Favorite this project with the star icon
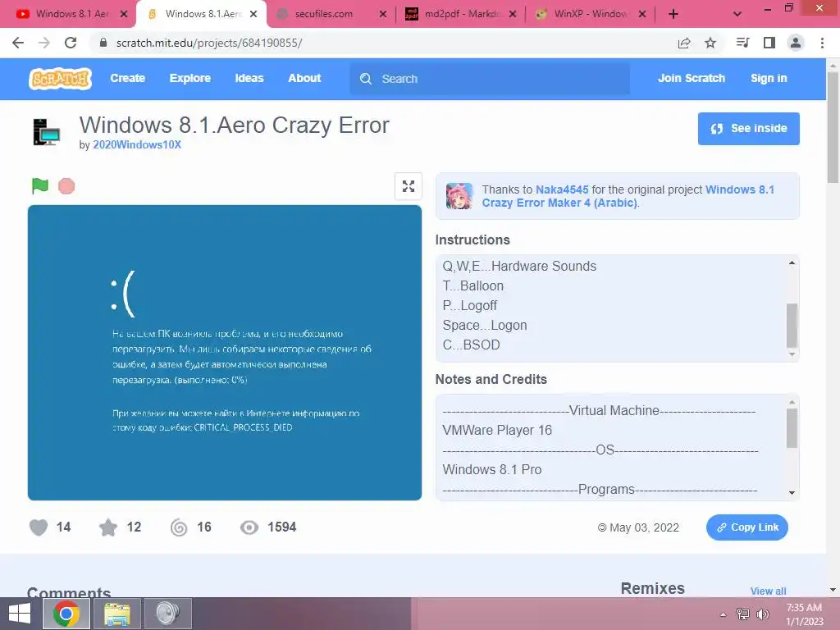840x630 pixels. pyautogui.click(x=108, y=527)
